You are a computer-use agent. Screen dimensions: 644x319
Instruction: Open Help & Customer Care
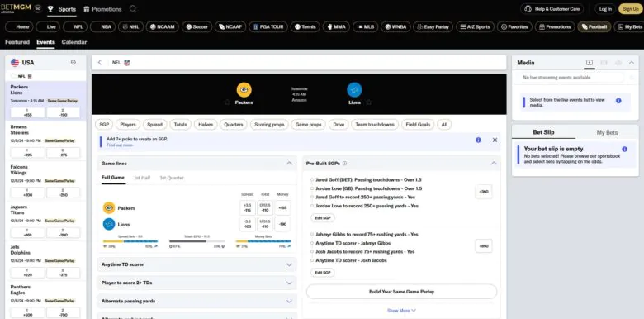tap(552, 8)
